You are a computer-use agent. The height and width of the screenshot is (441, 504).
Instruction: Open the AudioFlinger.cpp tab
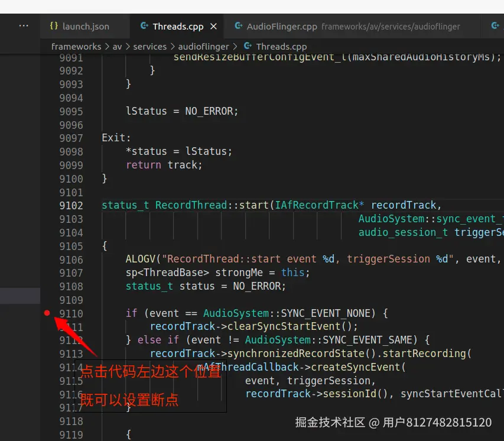(x=352, y=27)
